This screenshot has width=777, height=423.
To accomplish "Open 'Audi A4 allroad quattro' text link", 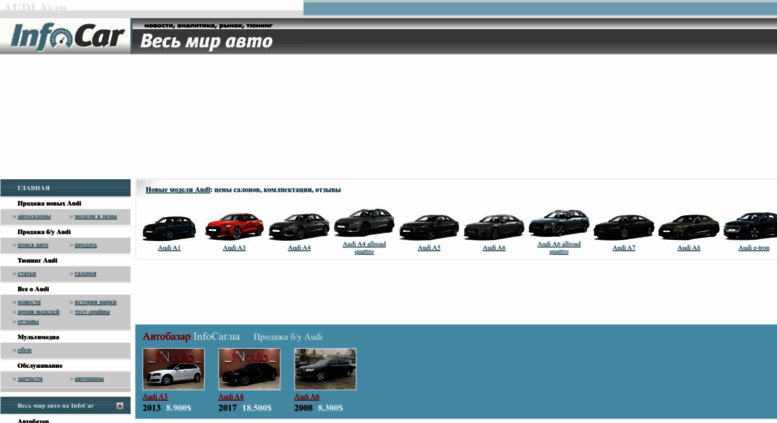I will pos(364,248).
